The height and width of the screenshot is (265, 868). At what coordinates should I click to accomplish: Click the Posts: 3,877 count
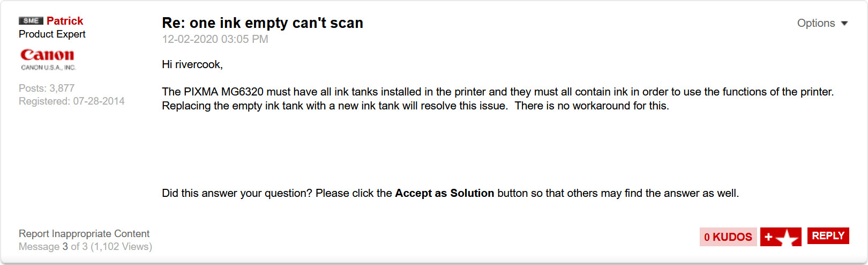tap(47, 88)
